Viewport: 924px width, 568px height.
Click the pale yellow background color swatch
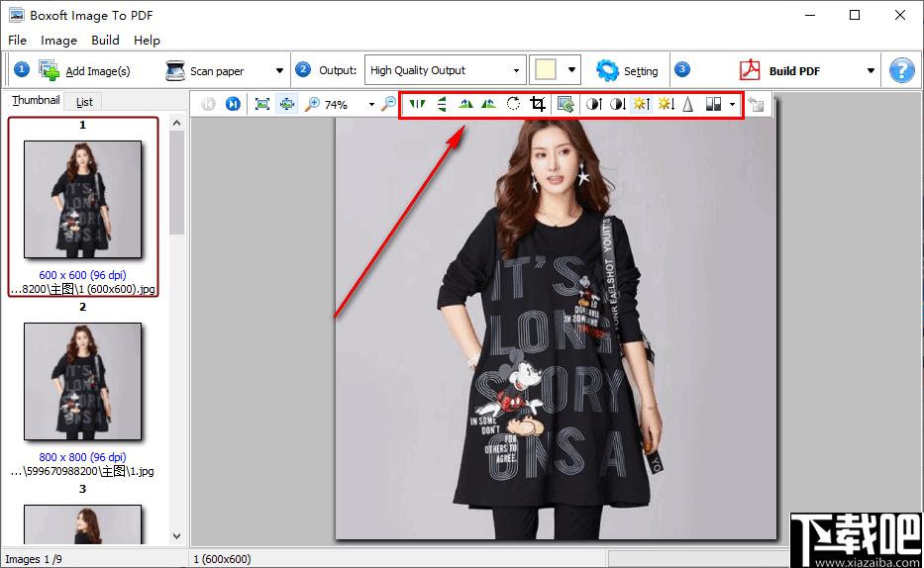(545, 70)
